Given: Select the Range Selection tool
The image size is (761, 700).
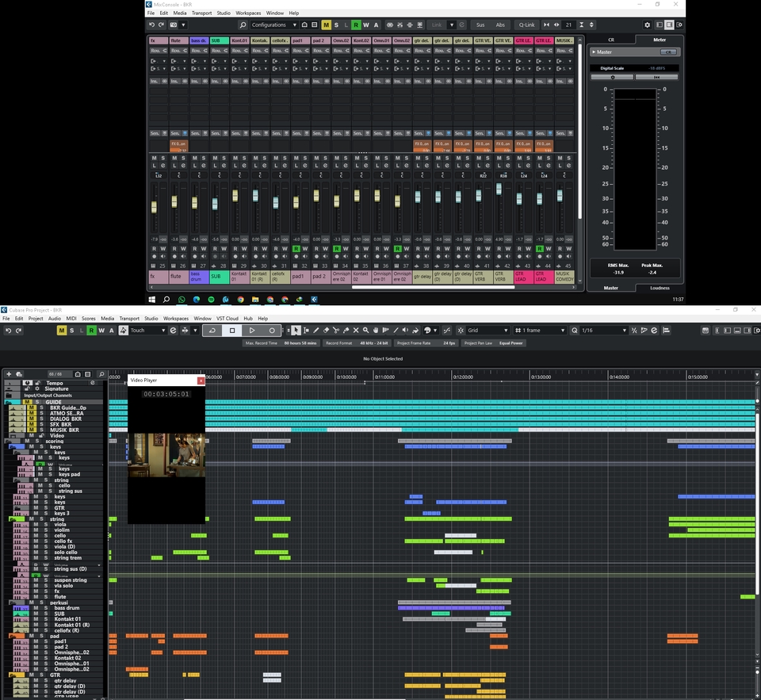Looking at the screenshot, I should click(x=306, y=331).
